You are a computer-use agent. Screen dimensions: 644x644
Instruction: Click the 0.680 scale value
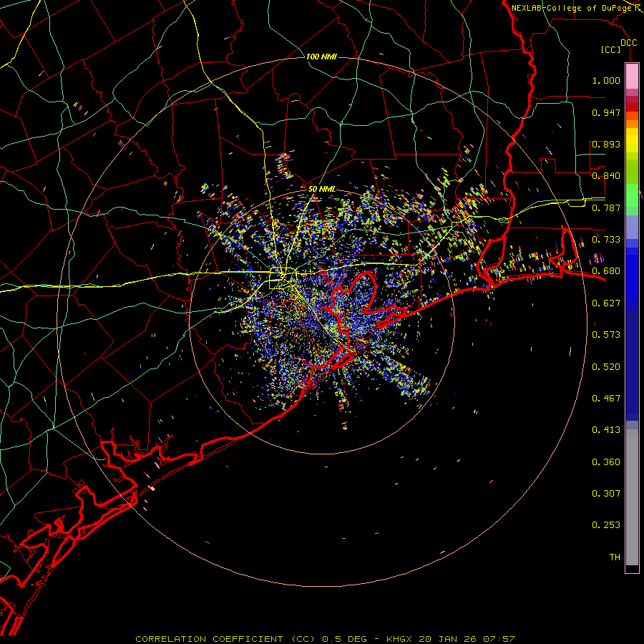click(606, 271)
